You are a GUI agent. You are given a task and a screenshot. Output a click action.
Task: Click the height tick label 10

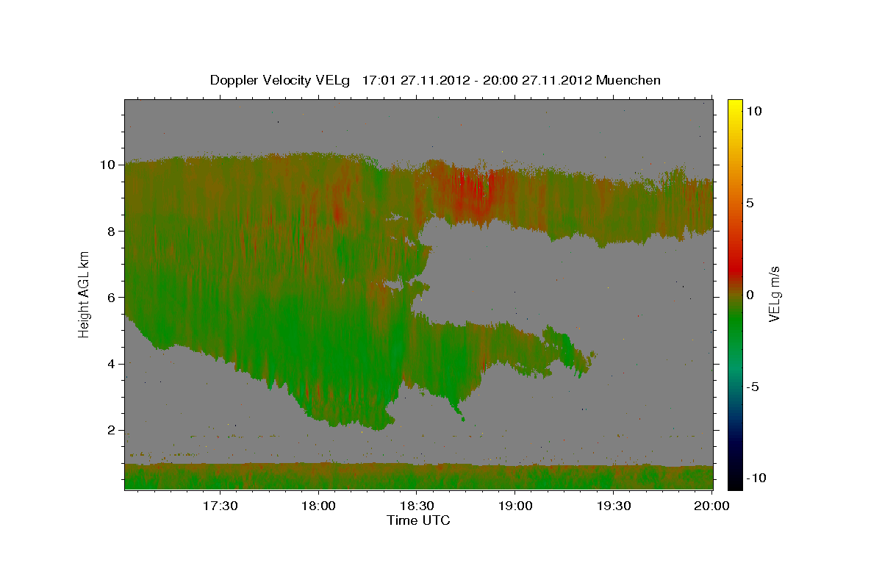108,165
